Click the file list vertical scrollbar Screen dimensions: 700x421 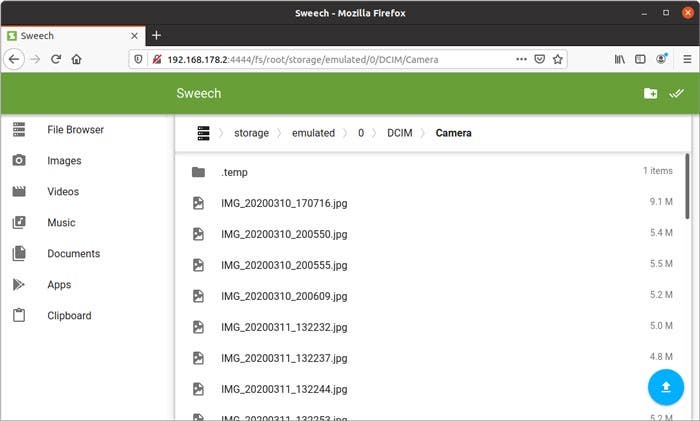click(687, 187)
